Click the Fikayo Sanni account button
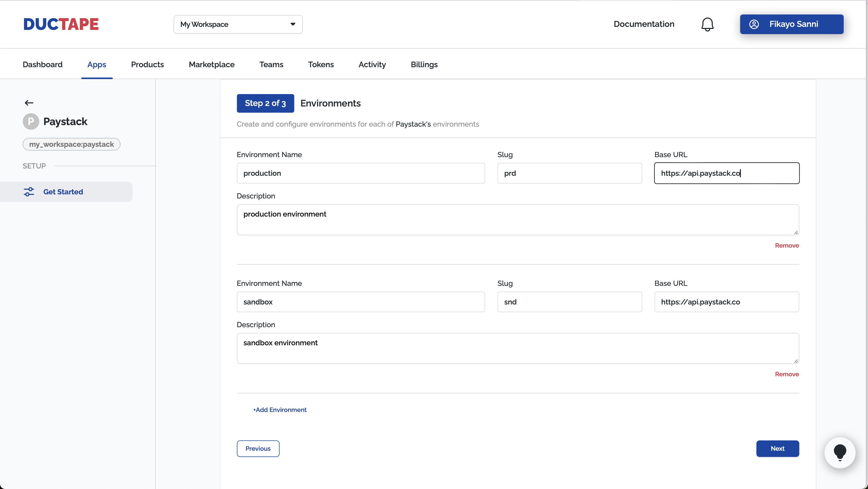The height and width of the screenshot is (489, 868). (792, 24)
